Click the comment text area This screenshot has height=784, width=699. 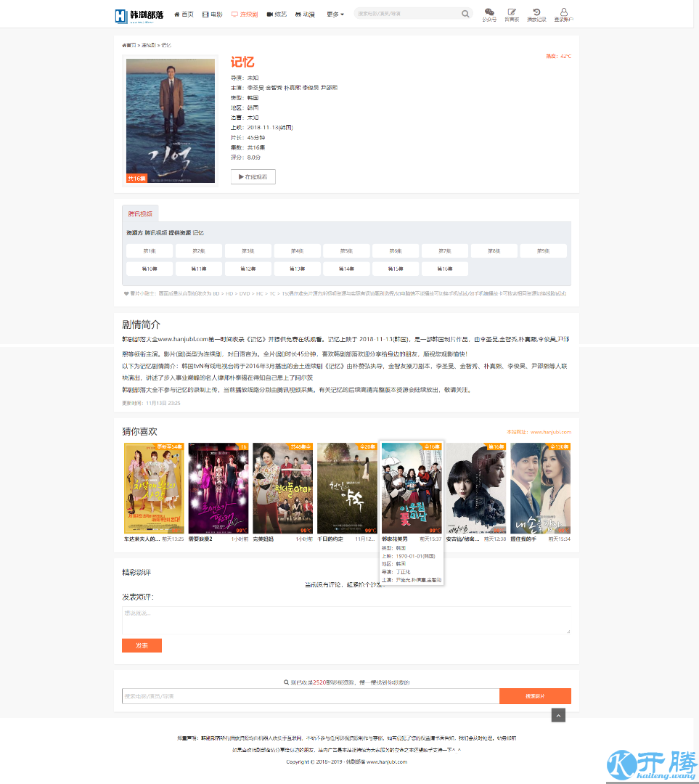(x=346, y=620)
